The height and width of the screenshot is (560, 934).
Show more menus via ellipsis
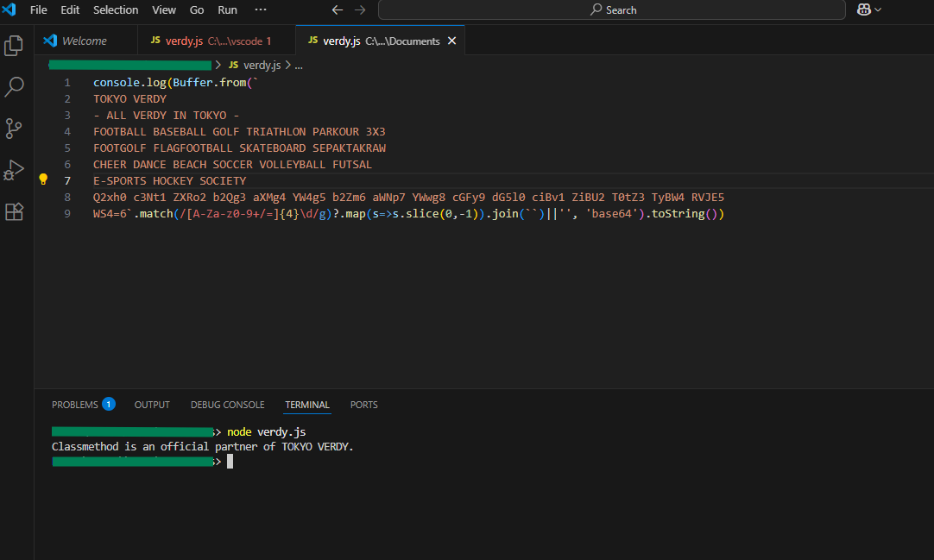(x=261, y=9)
